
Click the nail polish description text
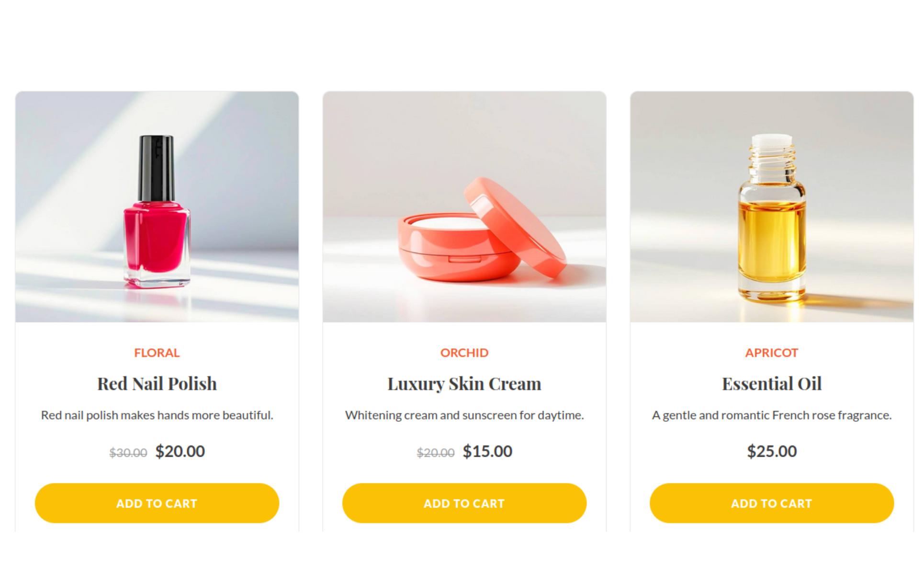(157, 415)
